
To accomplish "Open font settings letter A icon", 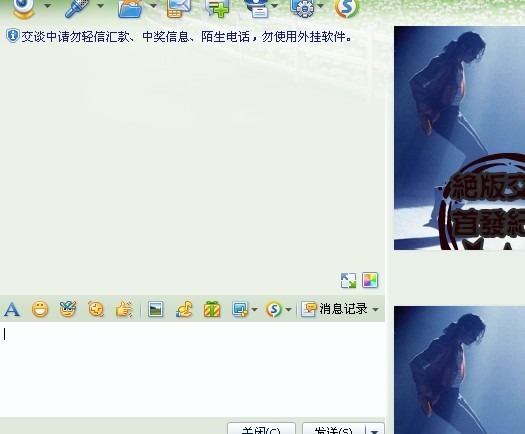I will 12,309.
